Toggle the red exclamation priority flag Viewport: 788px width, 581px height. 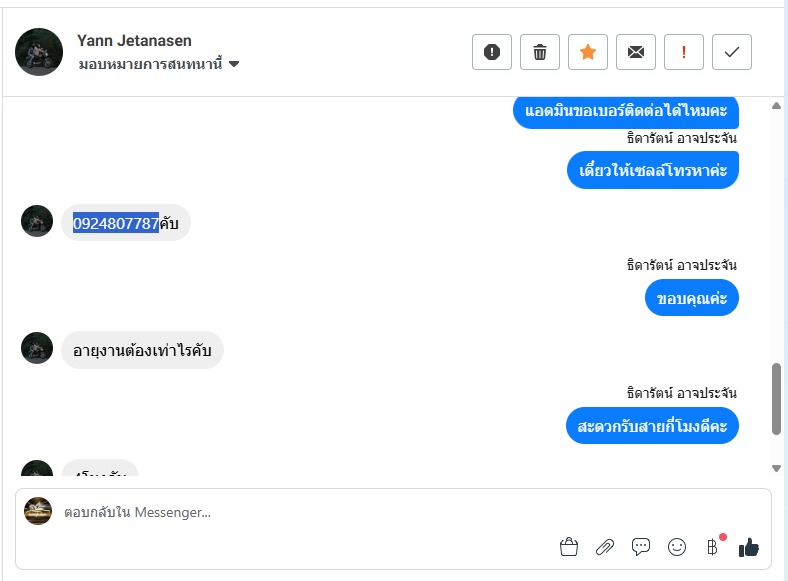click(684, 52)
